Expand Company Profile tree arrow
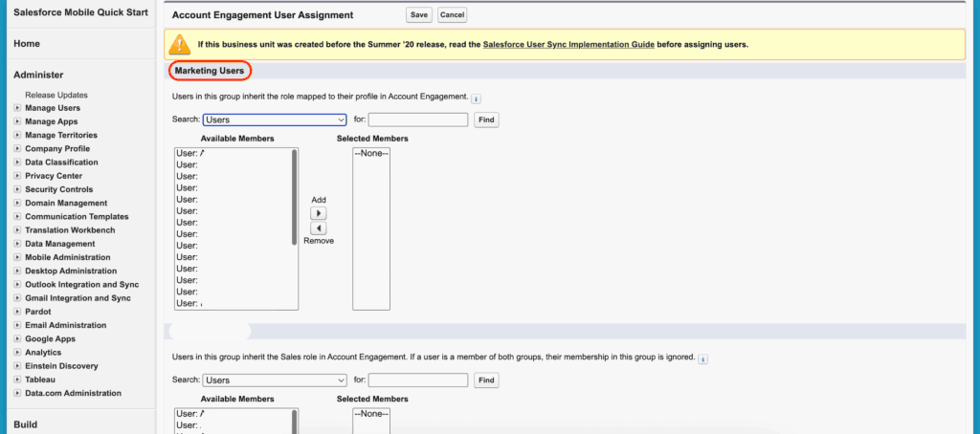Image resolution: width=980 pixels, height=434 pixels. pyautogui.click(x=17, y=148)
